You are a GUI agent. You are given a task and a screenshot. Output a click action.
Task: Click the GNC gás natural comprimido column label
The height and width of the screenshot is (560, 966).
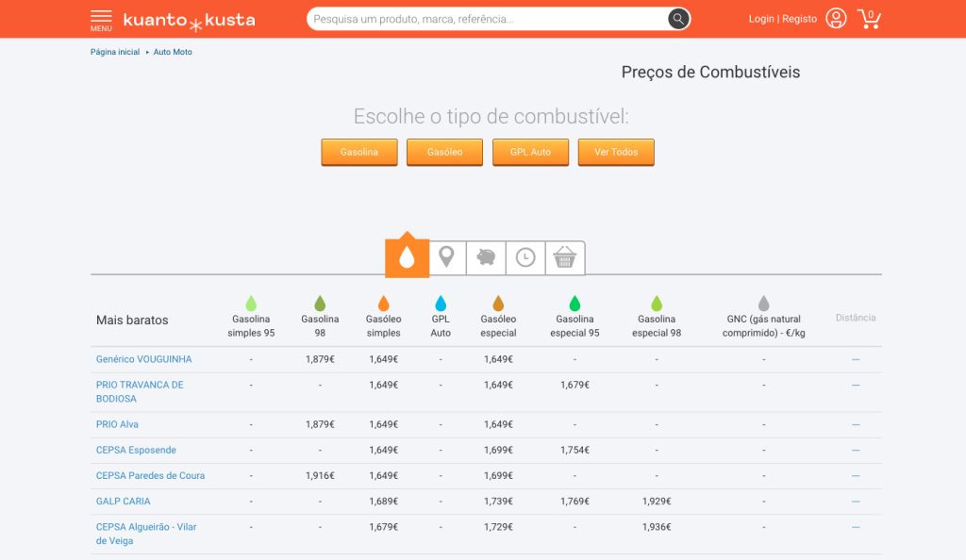tap(764, 326)
